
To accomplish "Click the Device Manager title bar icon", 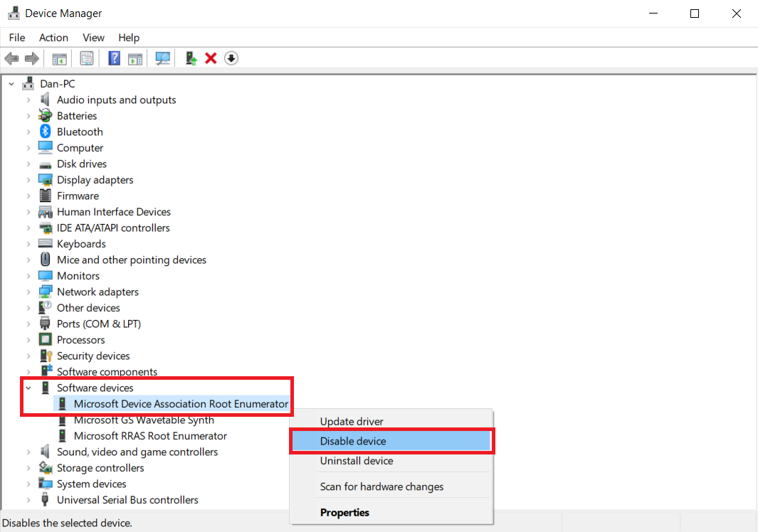I will (14, 13).
